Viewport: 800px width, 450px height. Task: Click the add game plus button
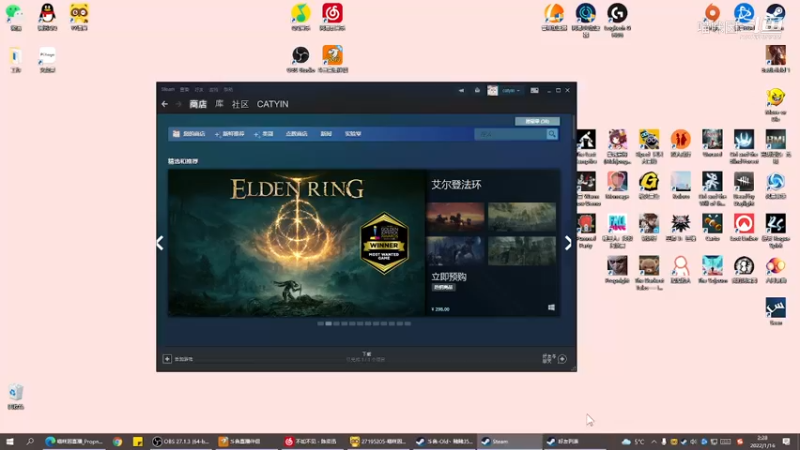(x=167, y=359)
